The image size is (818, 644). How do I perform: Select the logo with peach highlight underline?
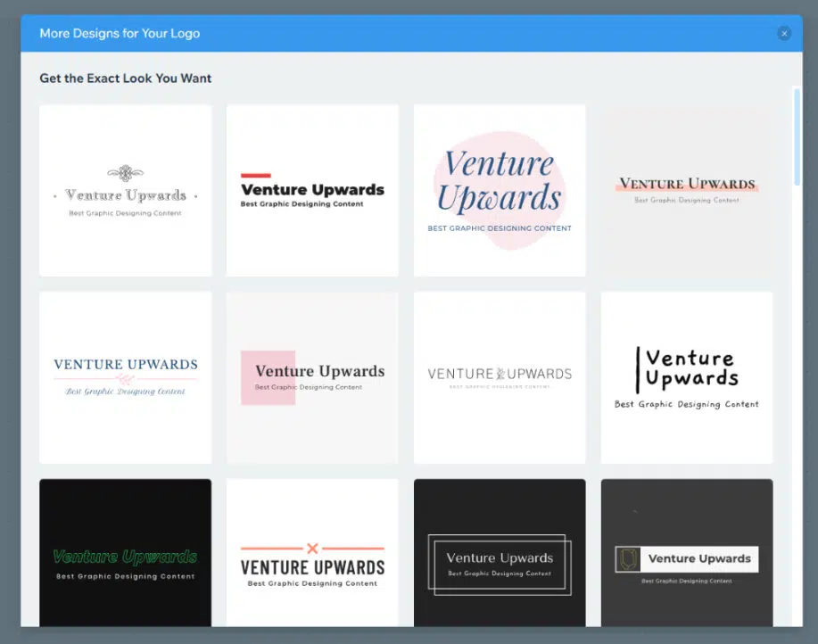(687, 191)
